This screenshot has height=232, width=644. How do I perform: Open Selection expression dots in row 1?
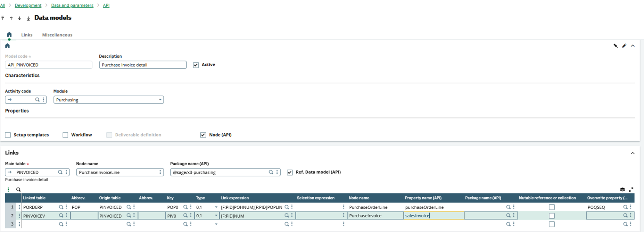click(344, 207)
